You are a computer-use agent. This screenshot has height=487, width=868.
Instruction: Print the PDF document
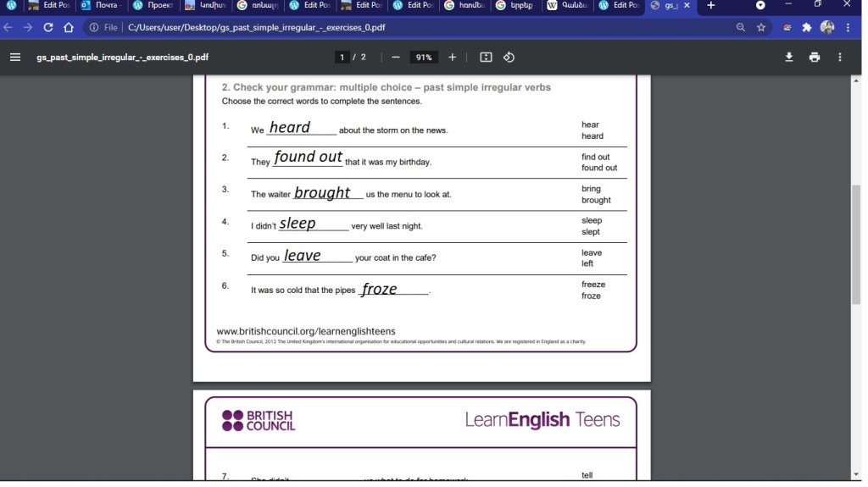tap(815, 58)
